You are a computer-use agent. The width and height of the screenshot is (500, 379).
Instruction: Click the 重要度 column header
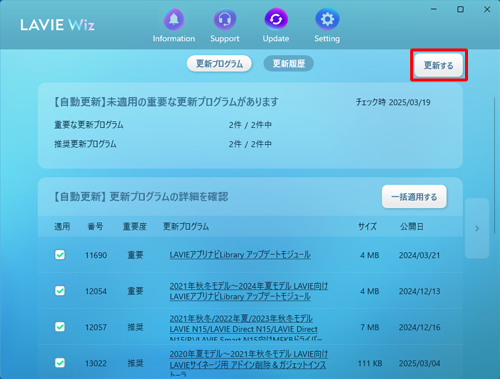[x=135, y=227]
